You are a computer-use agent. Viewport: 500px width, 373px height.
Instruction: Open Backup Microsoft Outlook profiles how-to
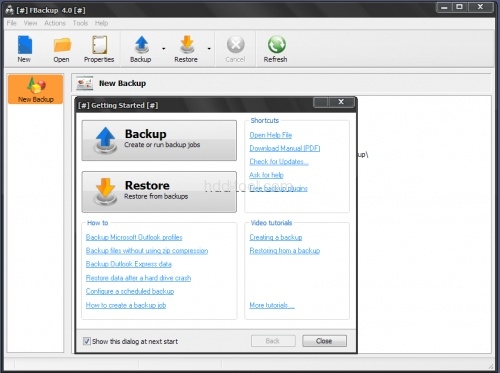134,237
